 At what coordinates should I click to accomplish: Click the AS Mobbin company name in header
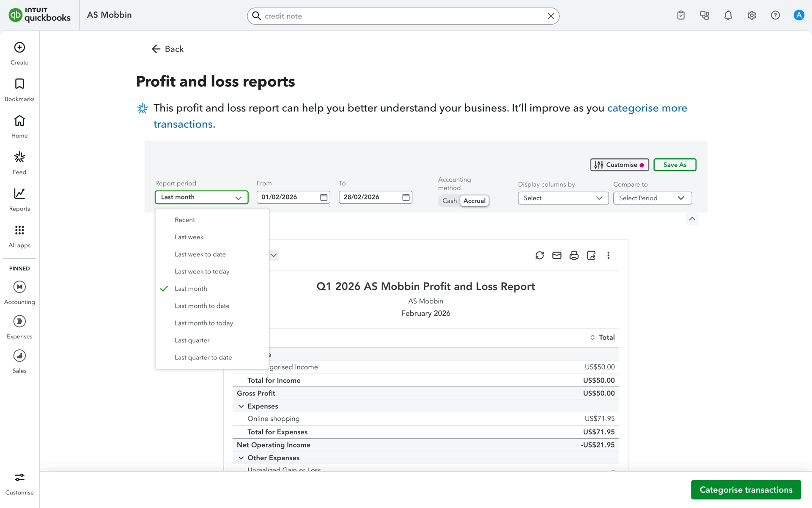[x=110, y=15]
